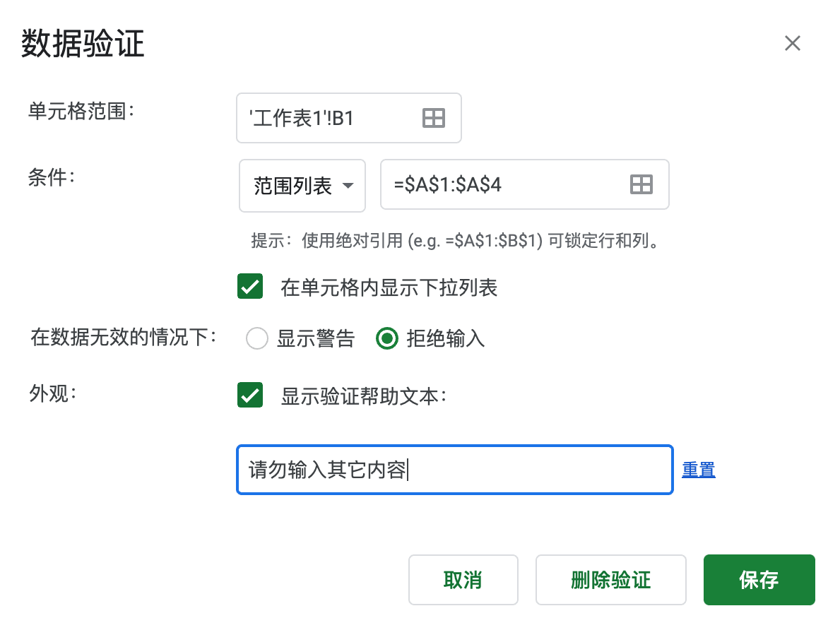840x630 pixels.
Task: Click into the =$A$1:$A$4 criteria field
Action: 524,184
